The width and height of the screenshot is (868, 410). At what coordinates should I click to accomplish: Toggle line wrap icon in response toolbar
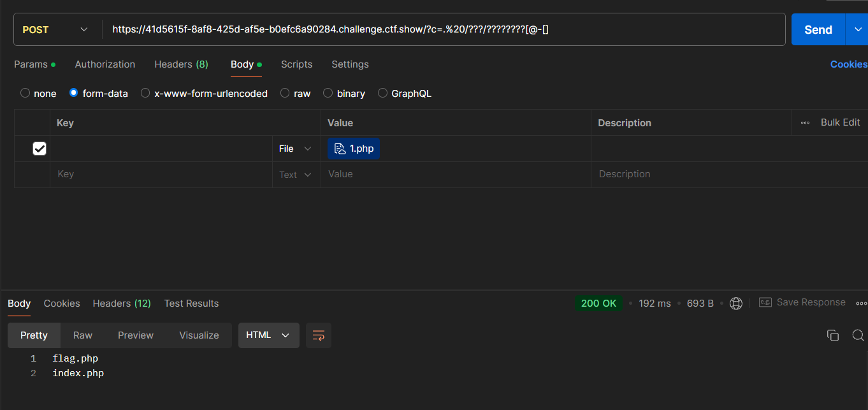(x=319, y=335)
